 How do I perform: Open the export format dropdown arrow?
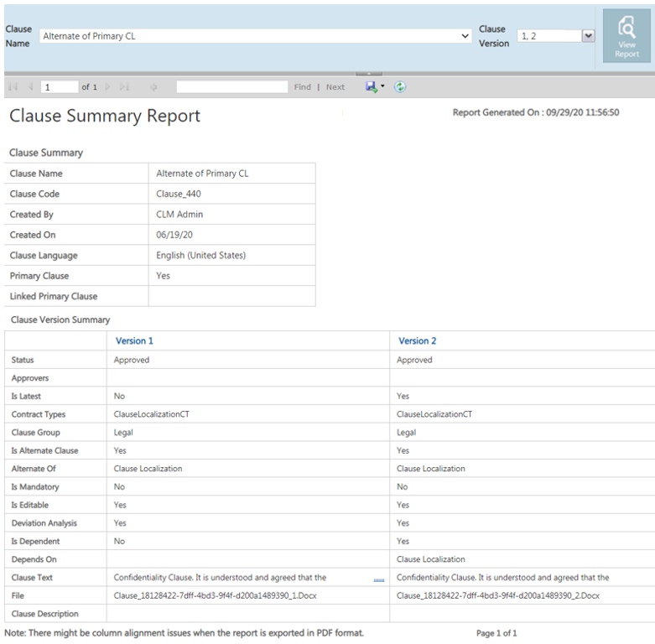click(x=382, y=86)
